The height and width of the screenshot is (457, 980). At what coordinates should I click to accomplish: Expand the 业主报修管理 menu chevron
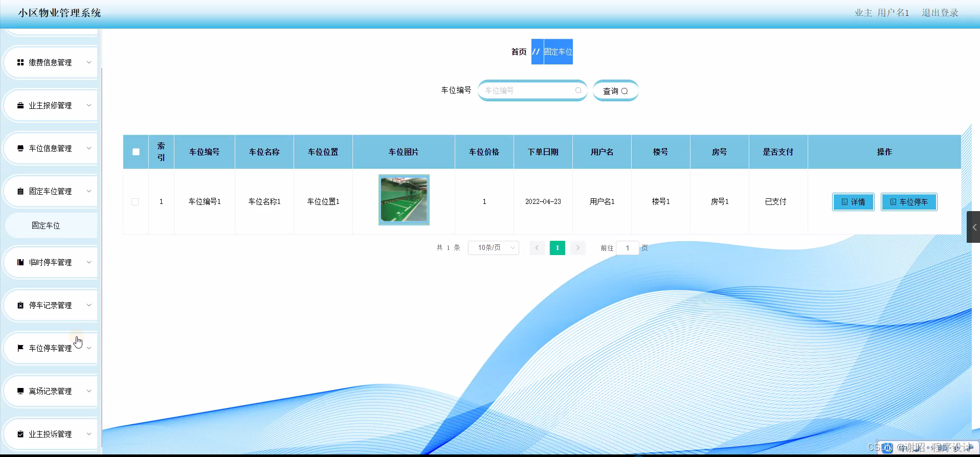[89, 105]
